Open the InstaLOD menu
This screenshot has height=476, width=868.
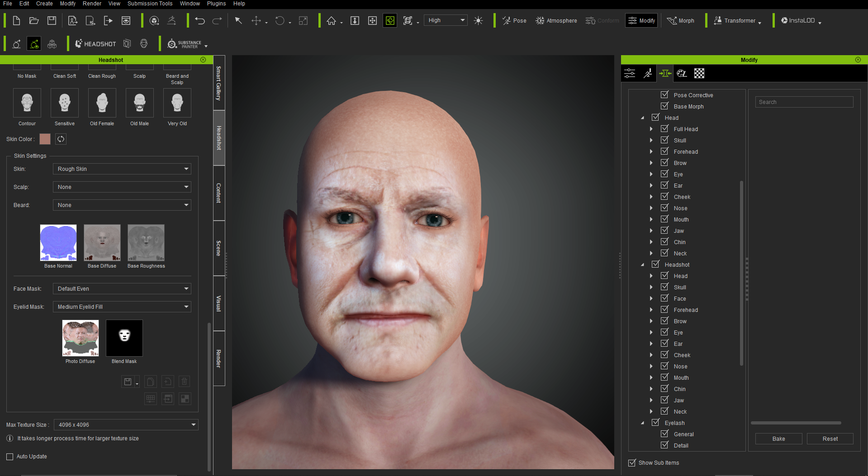click(x=801, y=21)
